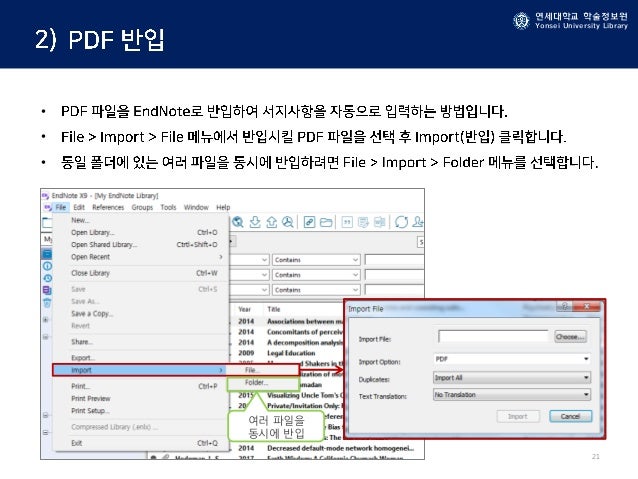Select the highlighted Import menu entry
The width and height of the screenshot is (638, 479).
140,370
